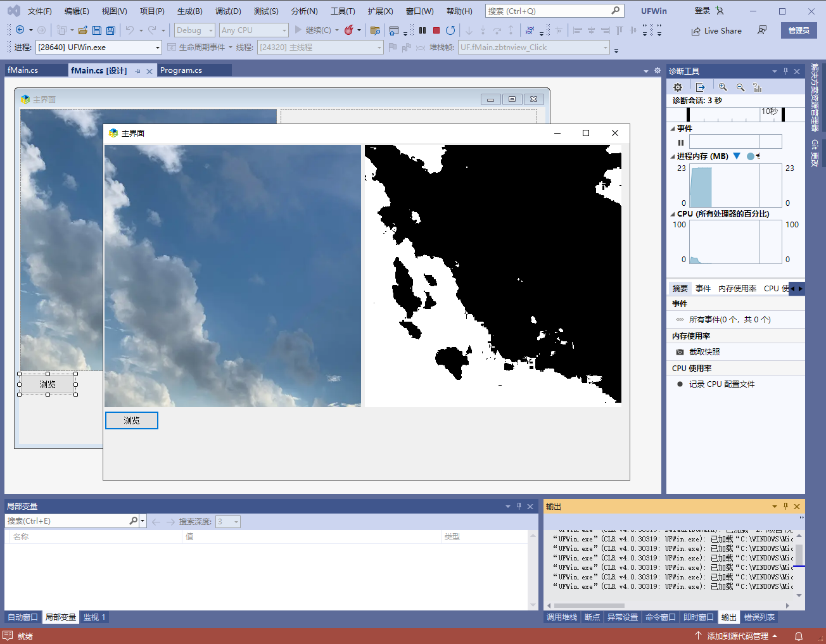Click document window settings gear icon
826x644 pixels.
tap(658, 70)
